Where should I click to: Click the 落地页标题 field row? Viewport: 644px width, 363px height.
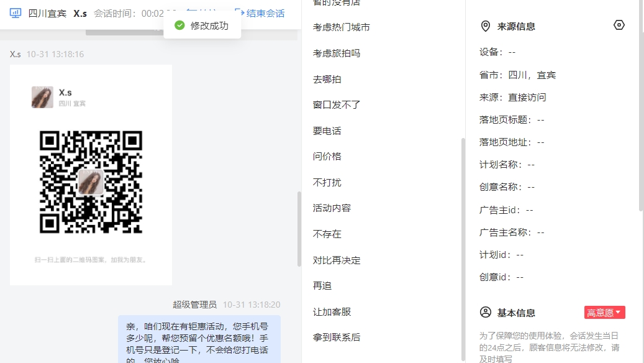512,119
